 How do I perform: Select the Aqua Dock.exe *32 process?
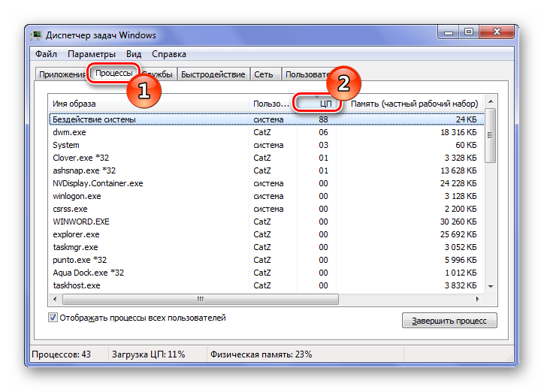pos(267,273)
